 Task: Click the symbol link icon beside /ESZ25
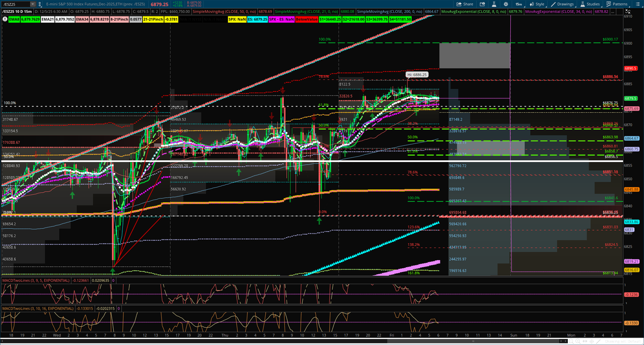pyautogui.click(x=40, y=4)
